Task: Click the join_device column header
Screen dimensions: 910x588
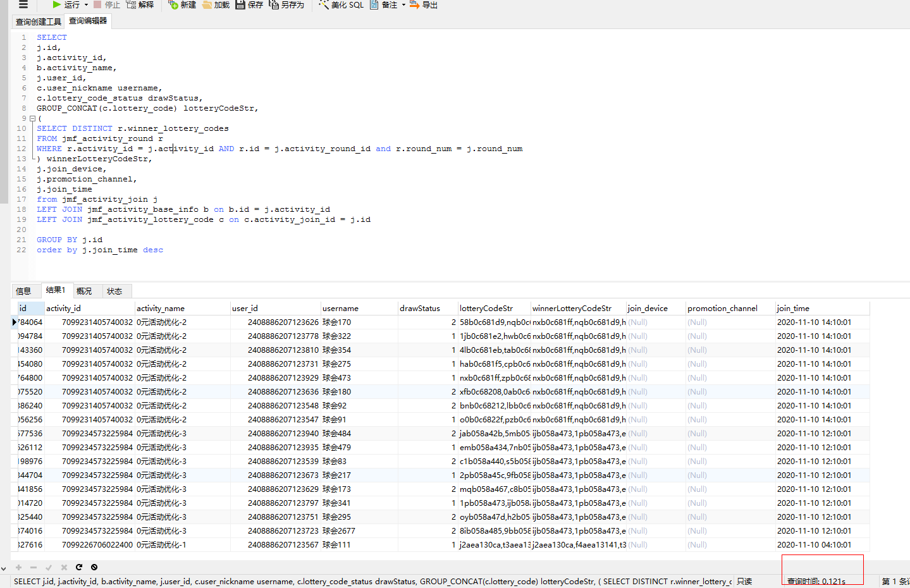Action: click(x=656, y=308)
